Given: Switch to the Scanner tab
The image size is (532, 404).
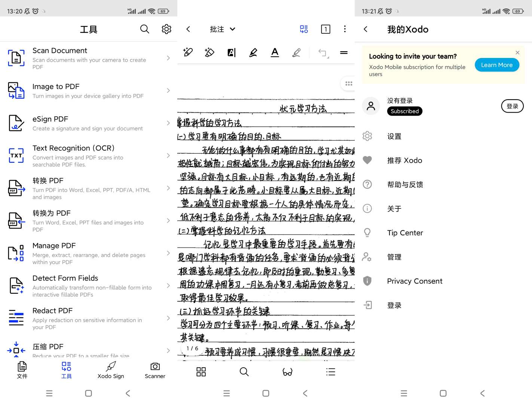Looking at the screenshot, I should tap(155, 370).
